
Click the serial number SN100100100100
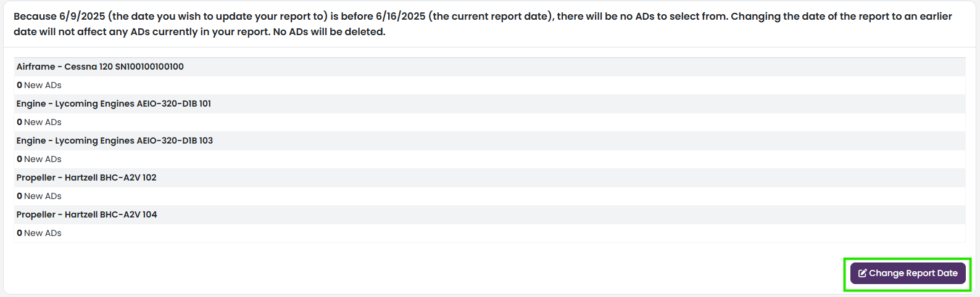pos(149,67)
